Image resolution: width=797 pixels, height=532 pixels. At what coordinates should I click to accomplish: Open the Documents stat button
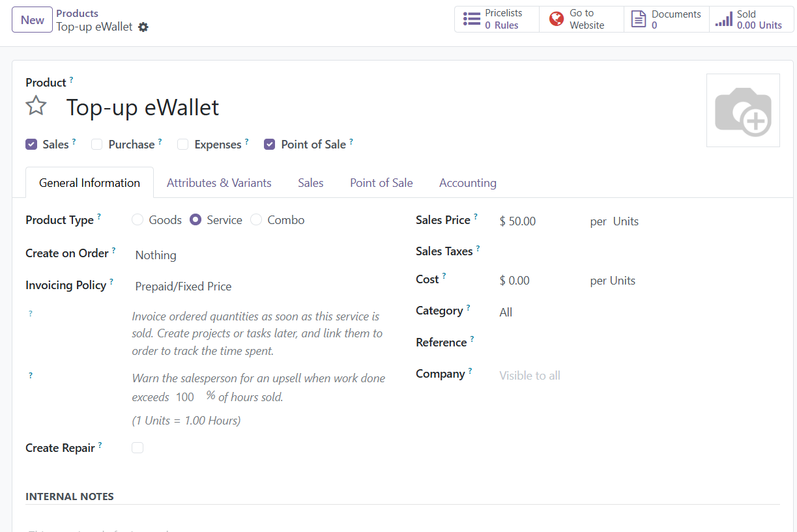pos(667,20)
